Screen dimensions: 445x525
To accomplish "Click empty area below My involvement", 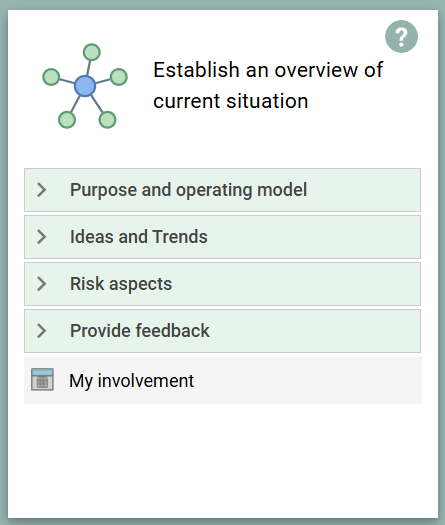I will [223, 460].
